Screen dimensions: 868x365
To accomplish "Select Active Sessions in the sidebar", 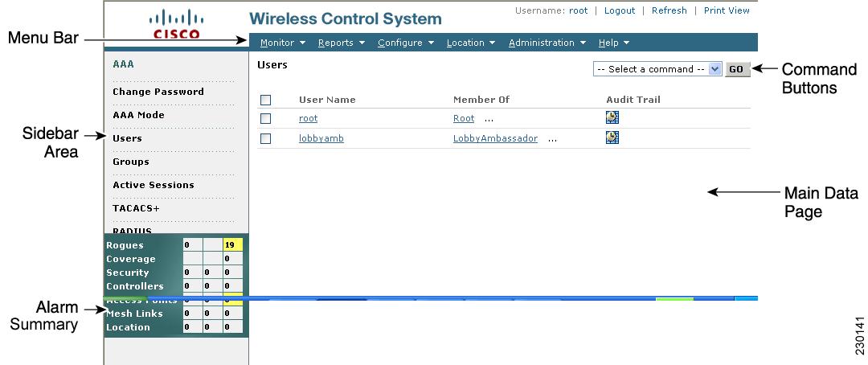I will [154, 185].
